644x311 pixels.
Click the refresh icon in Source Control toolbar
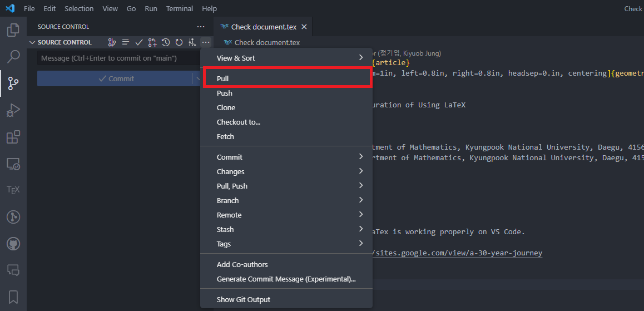(179, 42)
